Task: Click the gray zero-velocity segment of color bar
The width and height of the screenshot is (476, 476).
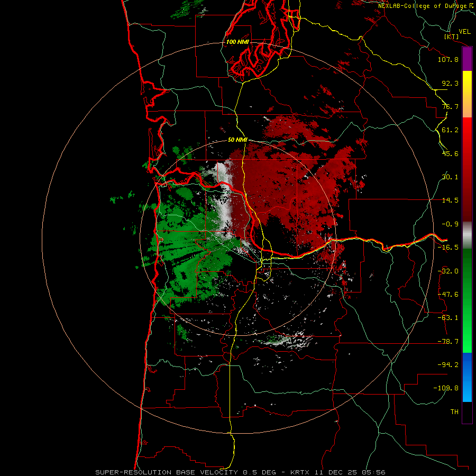Action: (467, 235)
